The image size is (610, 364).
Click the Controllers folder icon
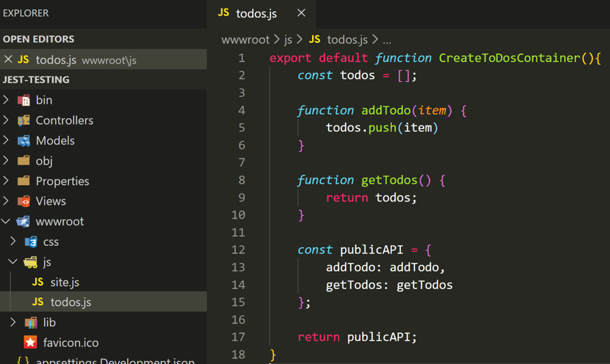coord(24,121)
